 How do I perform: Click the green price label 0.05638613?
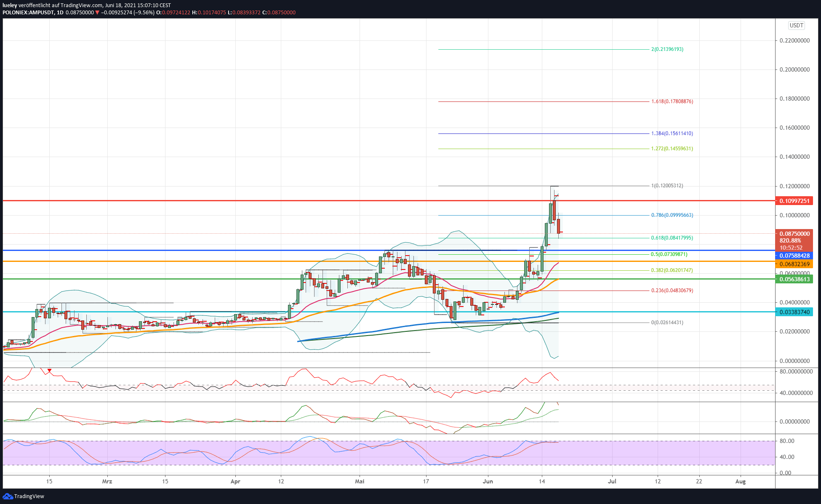(x=794, y=279)
